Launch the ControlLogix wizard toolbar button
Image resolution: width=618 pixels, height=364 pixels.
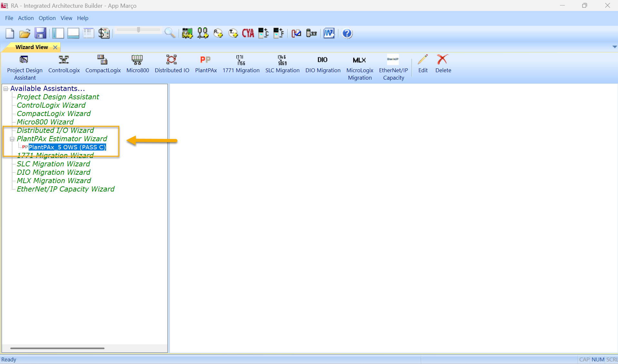tap(64, 64)
